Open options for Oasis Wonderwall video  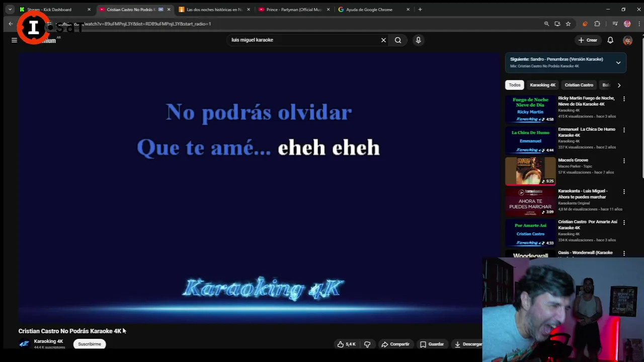pyautogui.click(x=624, y=253)
